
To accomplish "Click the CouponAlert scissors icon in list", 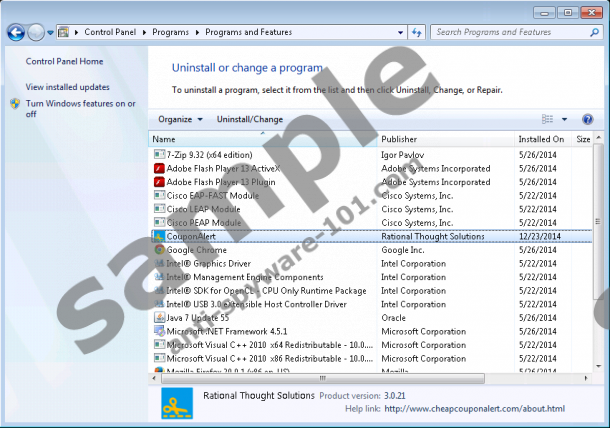I will [158, 236].
